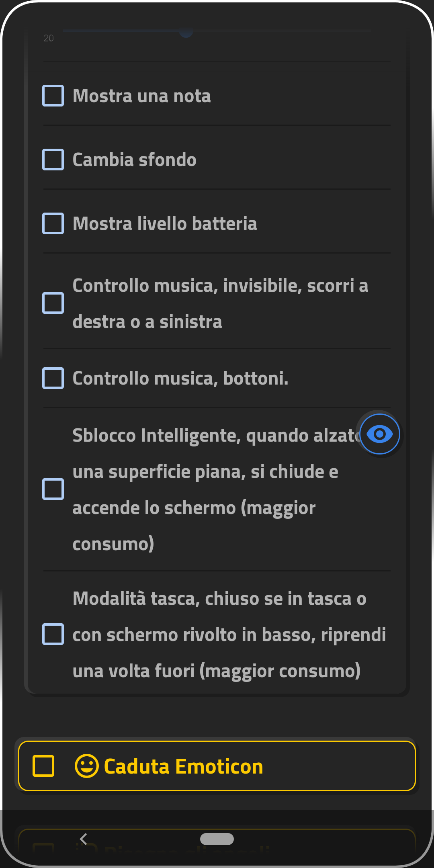Click the slider thumb at top
Screen dimensions: 434x868
point(186,31)
